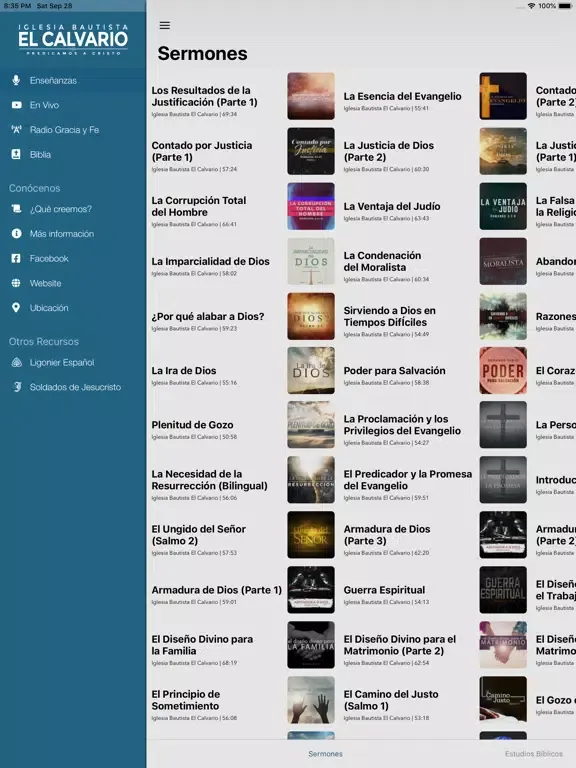Open El Principio de Sometimiento thumbnail

(311, 700)
